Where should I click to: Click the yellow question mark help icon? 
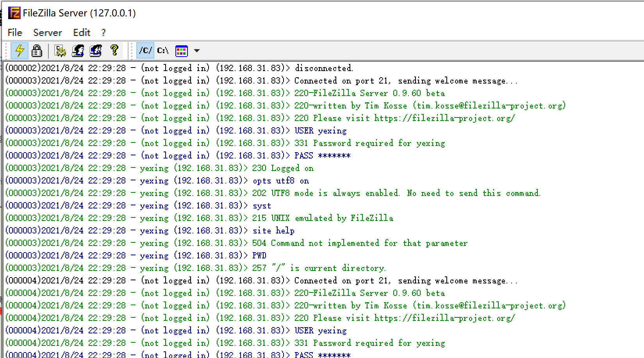point(114,50)
